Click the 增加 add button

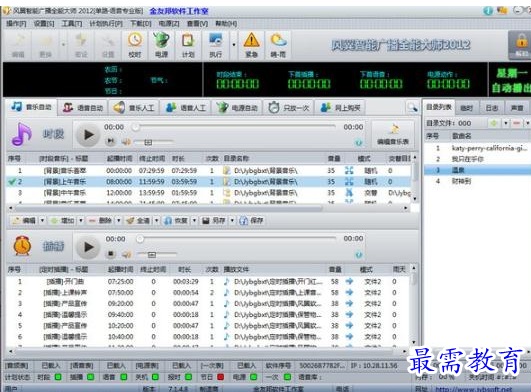[x=63, y=221]
